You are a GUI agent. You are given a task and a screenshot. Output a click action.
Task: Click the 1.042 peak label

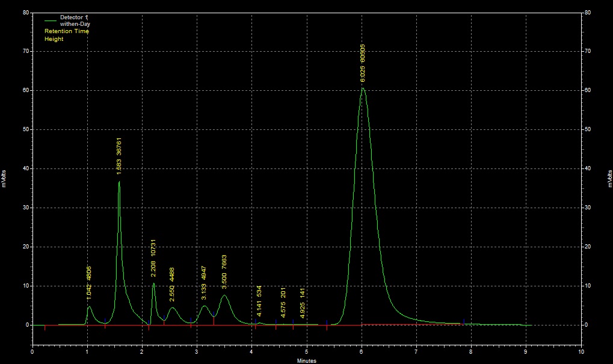pyautogui.click(x=89, y=283)
